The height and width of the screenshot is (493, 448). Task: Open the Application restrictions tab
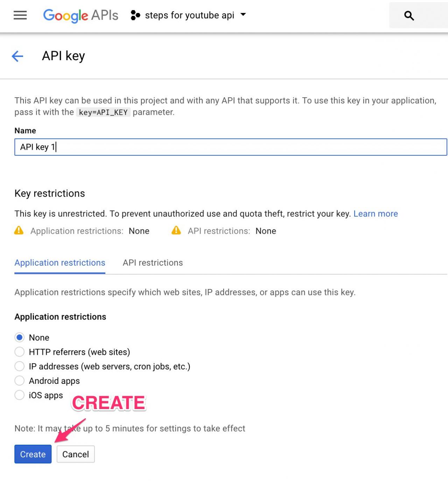[x=60, y=263]
